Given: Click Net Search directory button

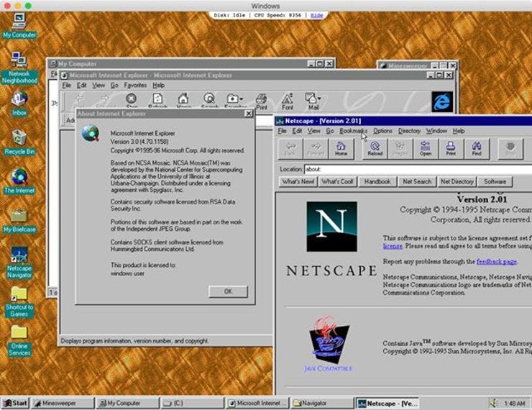Looking at the screenshot, I should (417, 182).
